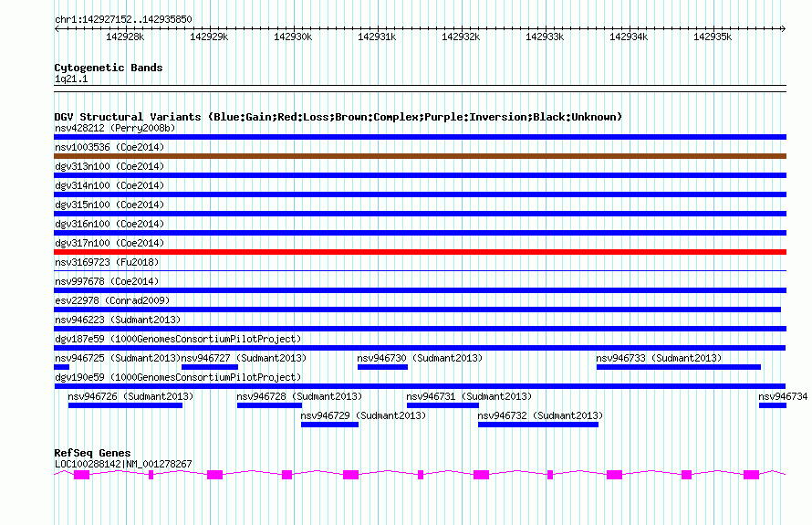Open the dgv313n100 (Coe2014) variant label
This screenshot has width=812, height=525.
[x=109, y=166]
